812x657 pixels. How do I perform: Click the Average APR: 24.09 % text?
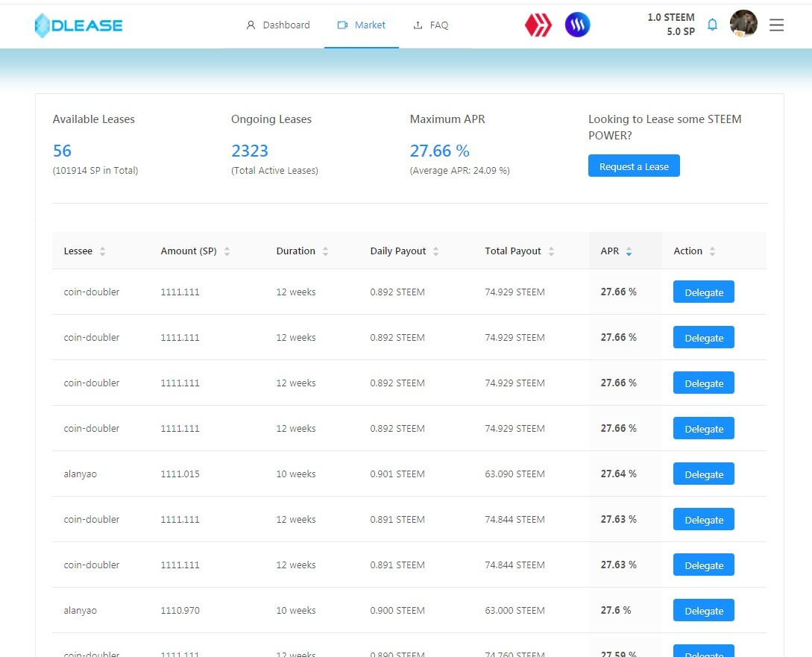point(460,170)
